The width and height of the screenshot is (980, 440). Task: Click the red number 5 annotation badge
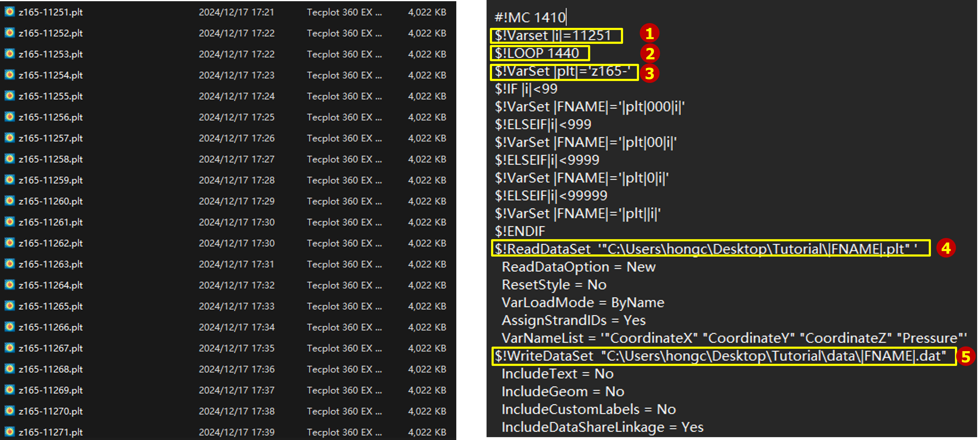click(x=965, y=356)
